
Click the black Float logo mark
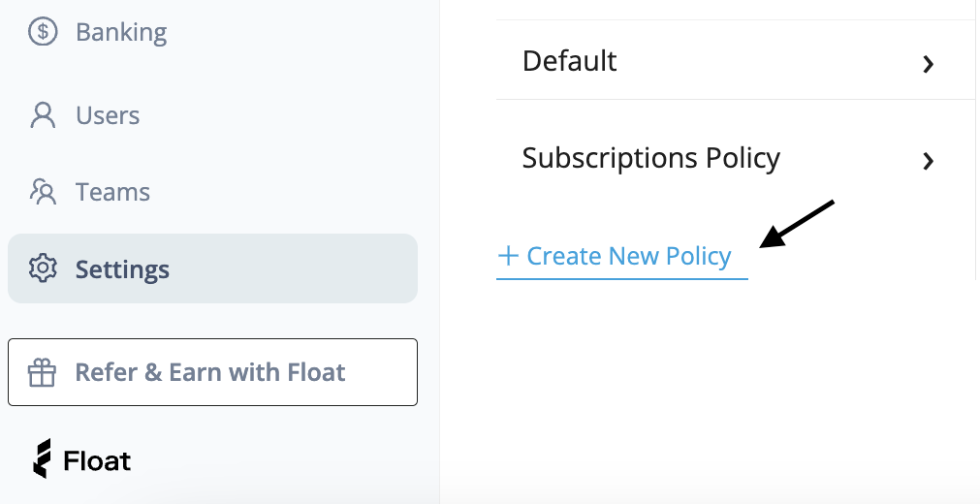[x=42, y=458]
